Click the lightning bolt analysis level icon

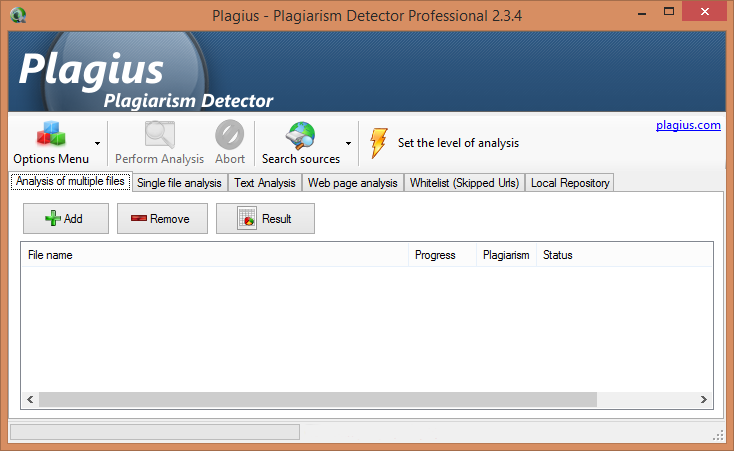point(379,143)
